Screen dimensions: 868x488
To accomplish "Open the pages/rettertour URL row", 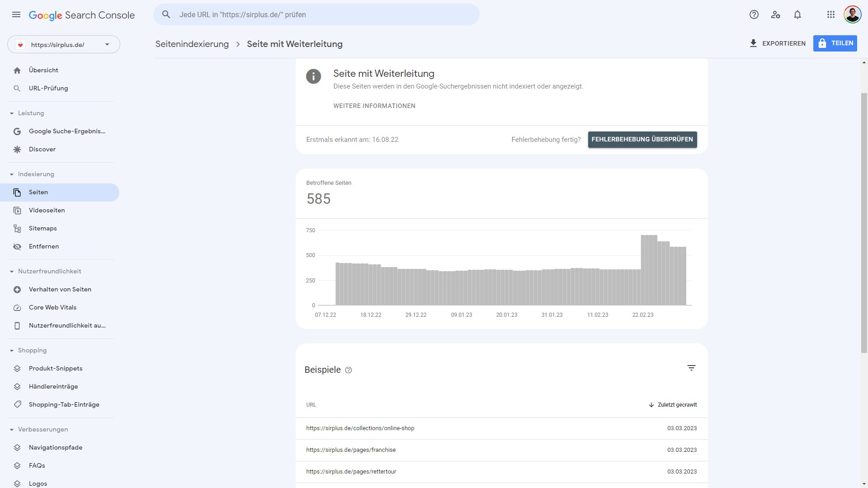I will (x=501, y=472).
